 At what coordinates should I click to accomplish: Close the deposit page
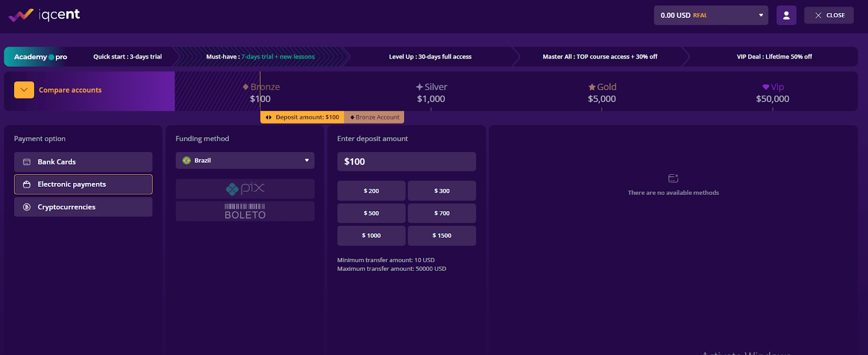[829, 15]
